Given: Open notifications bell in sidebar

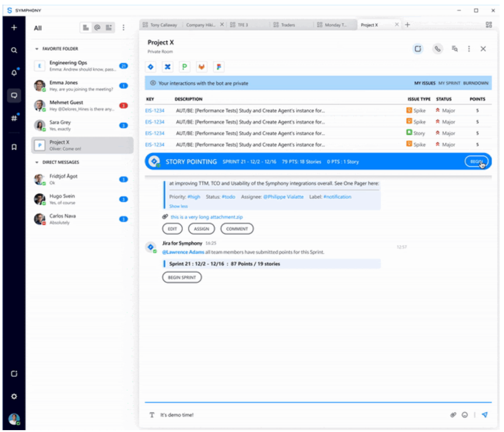Looking at the screenshot, I should tap(14, 73).
